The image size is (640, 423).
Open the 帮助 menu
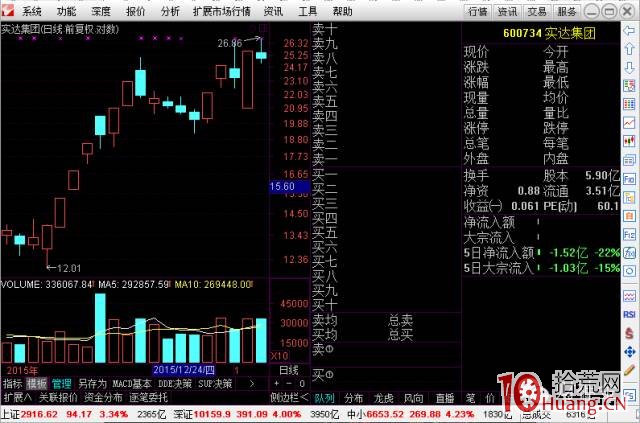click(342, 11)
